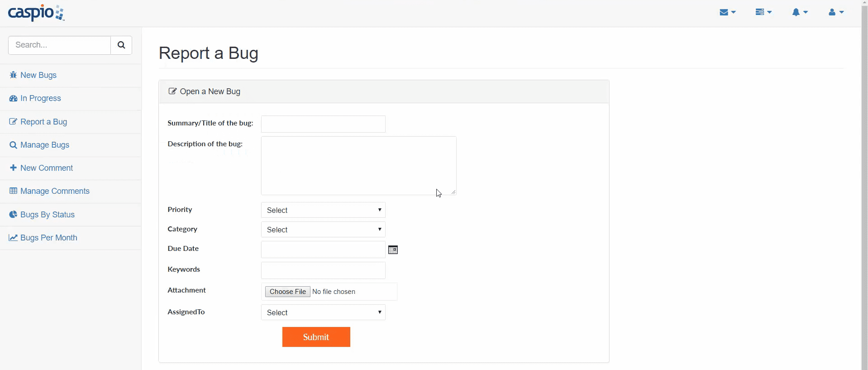Viewport: 868px width, 370px height.
Task: Click the magnifier search button
Action: [x=121, y=45]
